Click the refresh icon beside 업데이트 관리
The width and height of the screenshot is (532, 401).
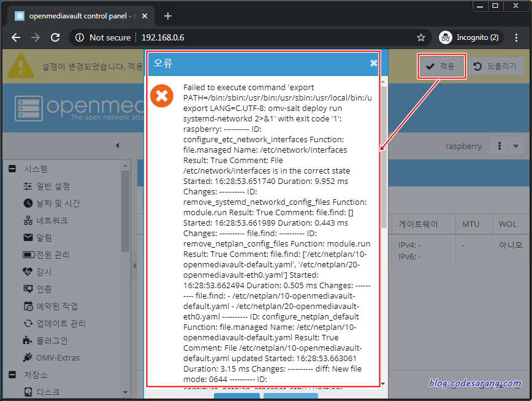pyautogui.click(x=28, y=323)
